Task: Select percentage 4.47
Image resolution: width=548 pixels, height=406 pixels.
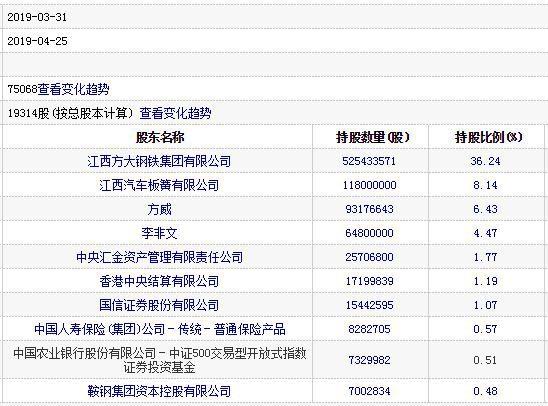Action: click(485, 233)
